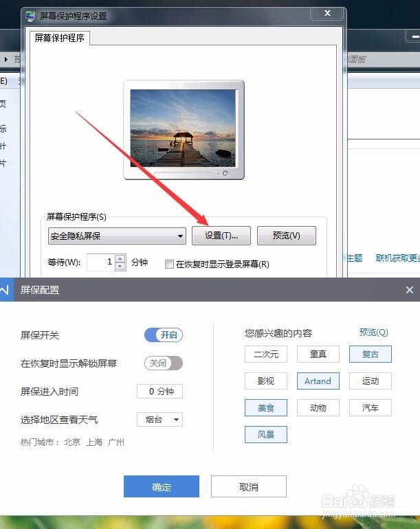Image resolution: width=420 pixels, height=529 pixels.
Task: Deselect the 风景 interest tag
Action: pyautogui.click(x=266, y=434)
